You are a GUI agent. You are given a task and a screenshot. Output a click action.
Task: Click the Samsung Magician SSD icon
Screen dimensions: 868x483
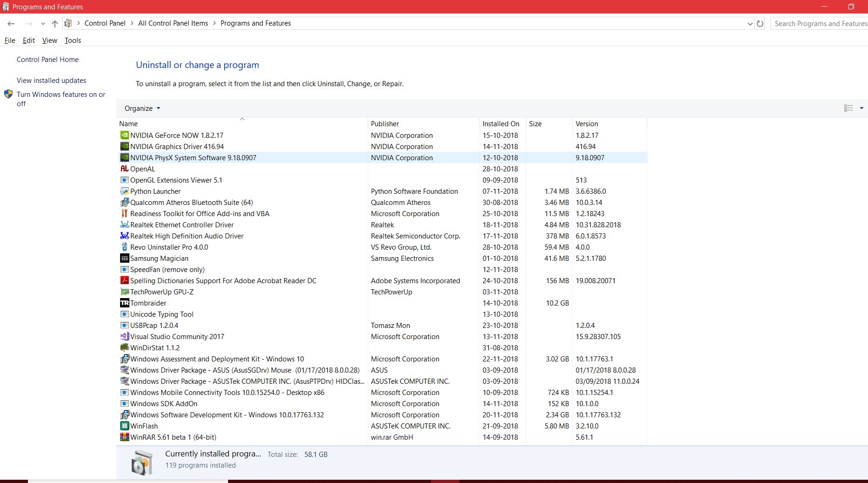coord(124,259)
